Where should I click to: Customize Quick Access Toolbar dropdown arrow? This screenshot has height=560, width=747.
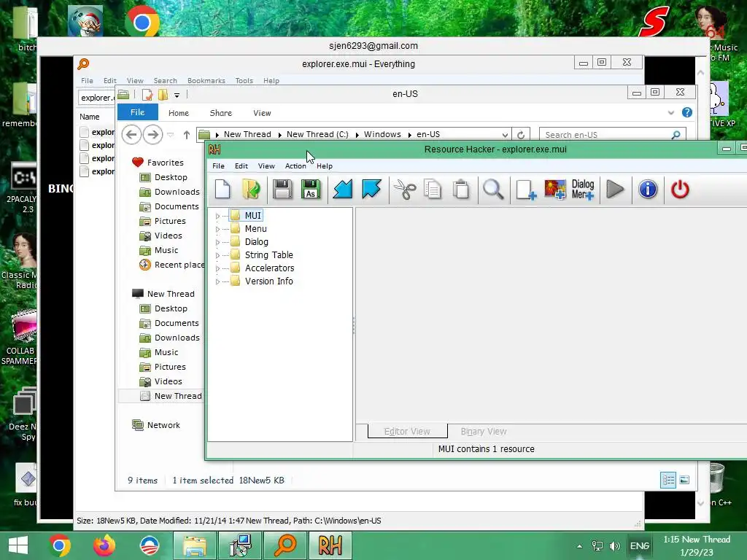[x=177, y=96]
